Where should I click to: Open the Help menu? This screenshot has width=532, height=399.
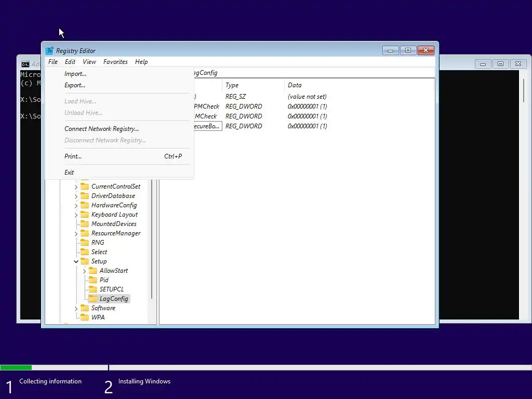tap(141, 62)
